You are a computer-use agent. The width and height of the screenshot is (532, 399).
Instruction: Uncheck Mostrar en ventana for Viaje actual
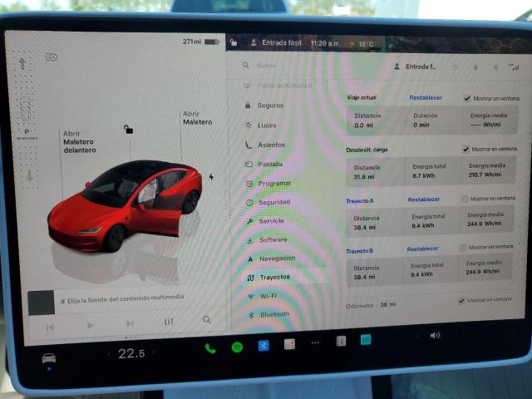point(467,98)
